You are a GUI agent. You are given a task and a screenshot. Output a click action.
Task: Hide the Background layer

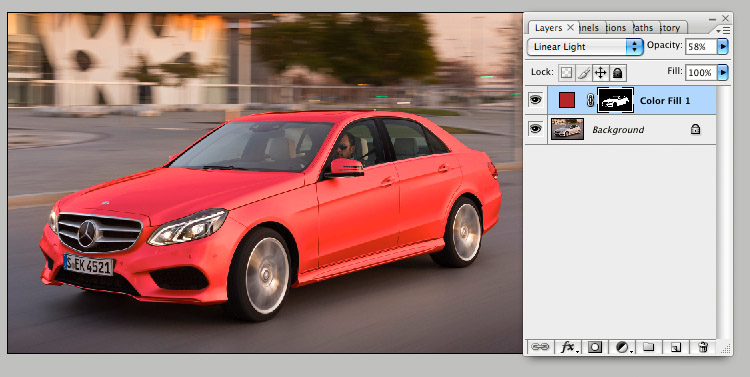click(x=536, y=129)
